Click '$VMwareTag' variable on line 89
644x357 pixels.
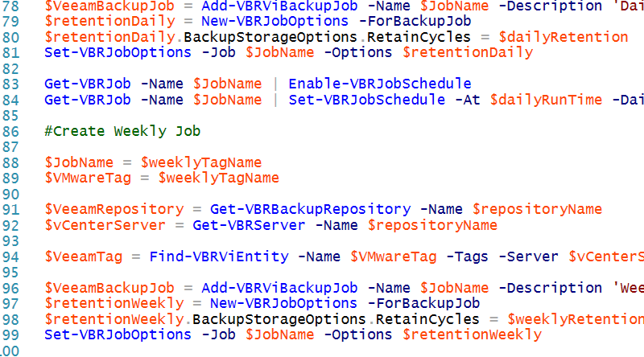[x=88, y=178]
